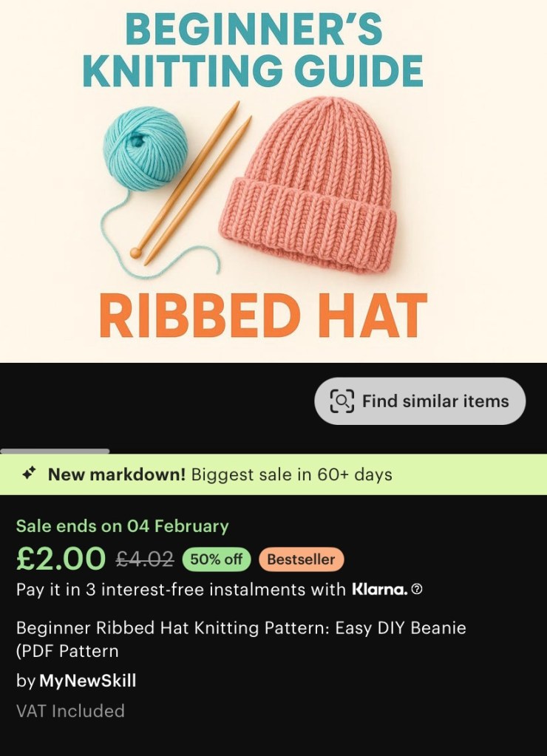
Task: Tap the Bestseller badge
Action: click(301, 559)
